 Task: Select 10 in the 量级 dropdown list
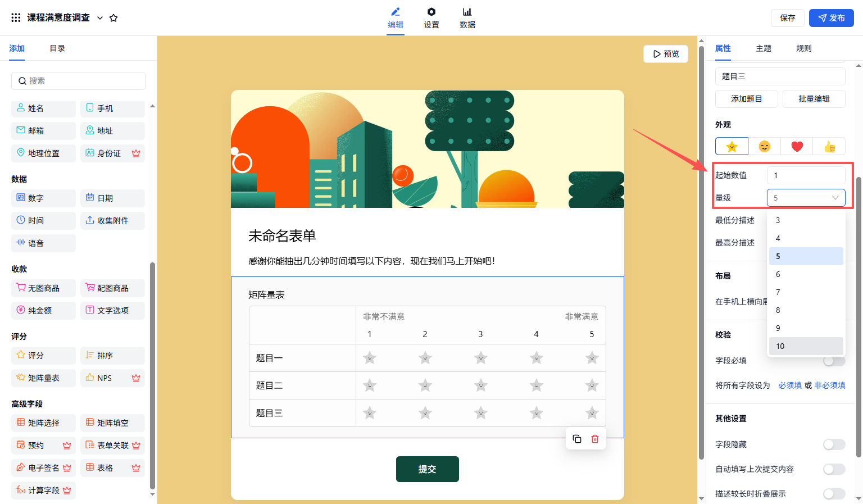click(806, 346)
